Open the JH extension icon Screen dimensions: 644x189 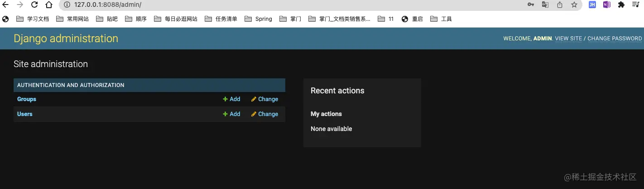point(592,5)
